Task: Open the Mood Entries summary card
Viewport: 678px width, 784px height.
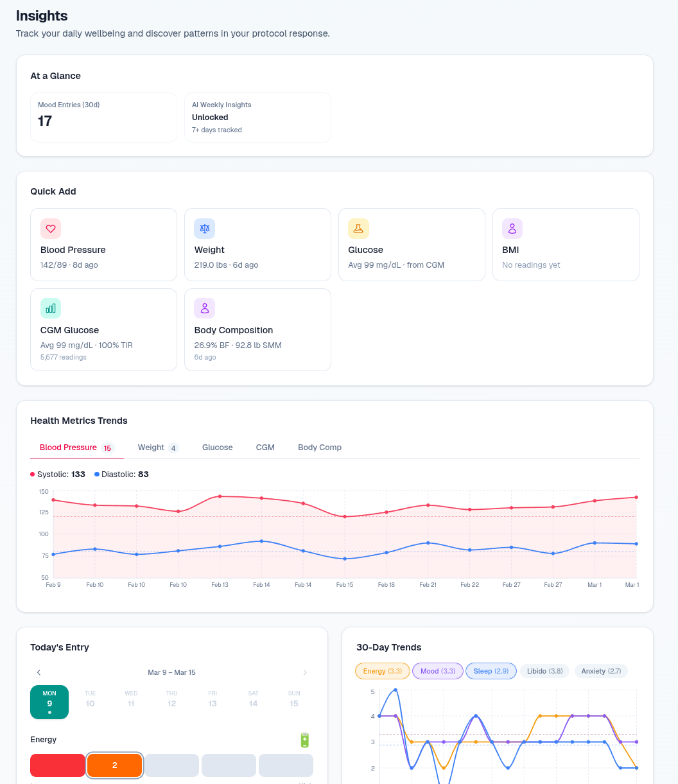Action: coord(103,118)
